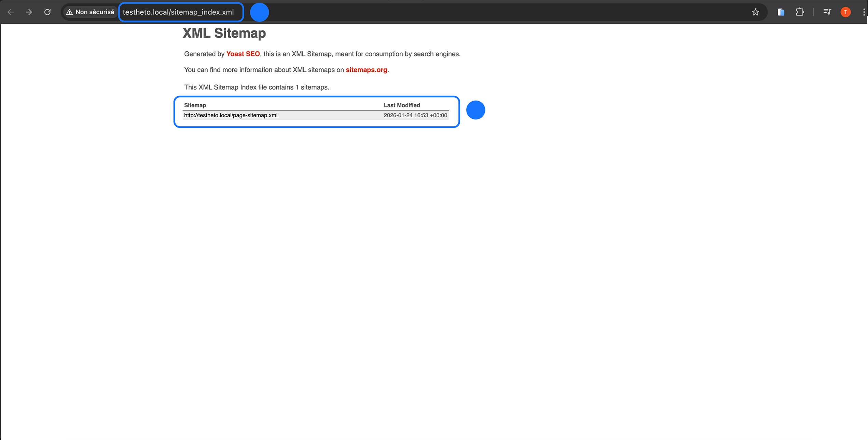Viewport: 868px width, 440px height.
Task: Open Chrome's three-dot menu
Action: (x=863, y=12)
